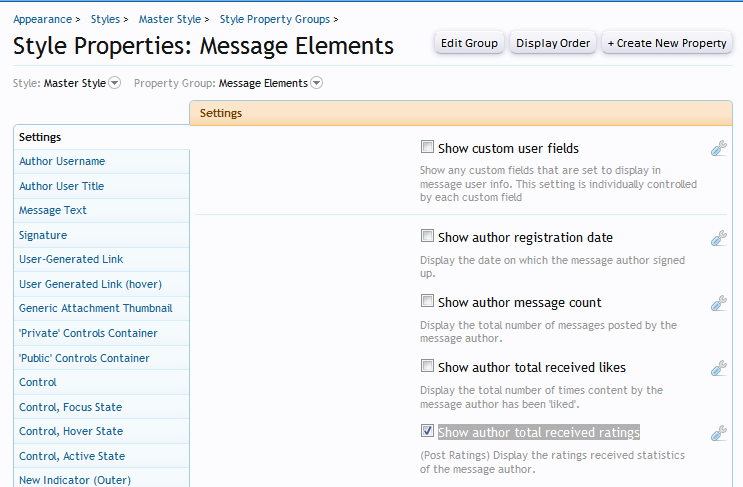Click edit icon beside Show author total received ratings
The height and width of the screenshot is (487, 743).
pos(718,433)
